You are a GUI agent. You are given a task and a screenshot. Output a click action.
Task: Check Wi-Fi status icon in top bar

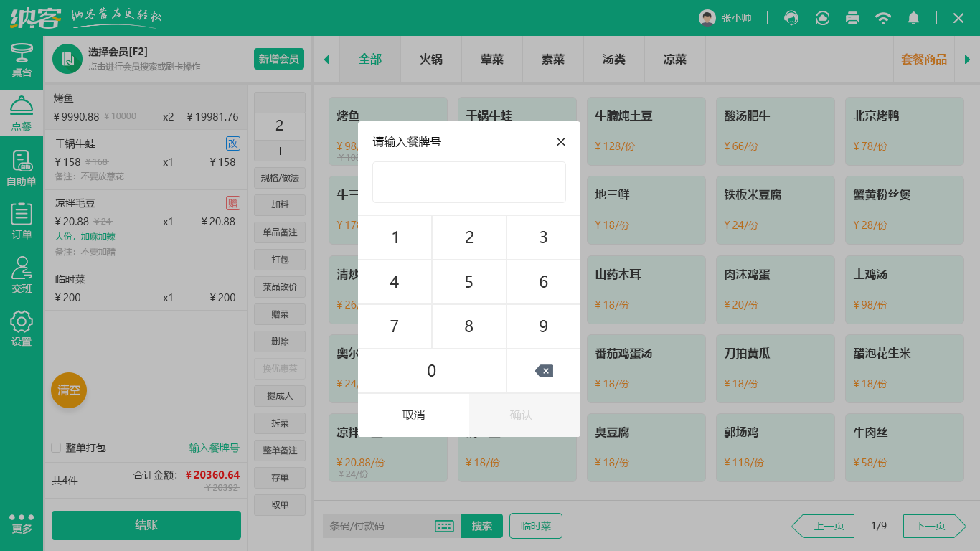click(x=883, y=19)
